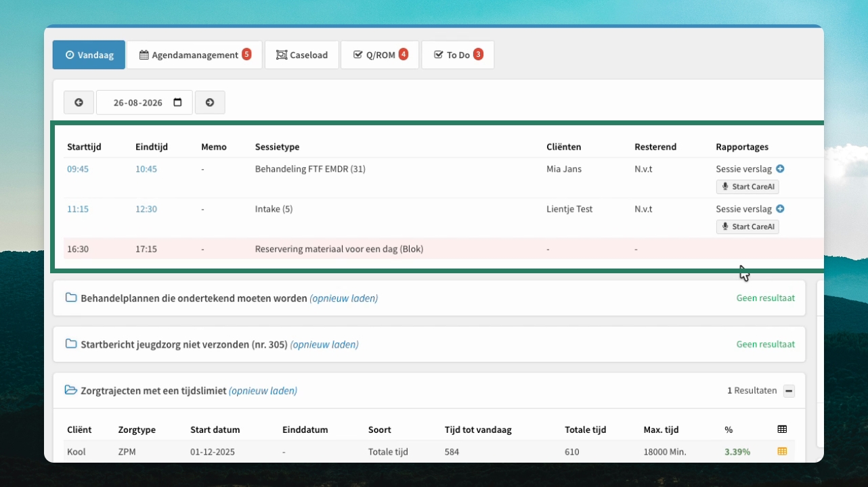Select Reservering materiaal voor een dag row

[x=443, y=249]
